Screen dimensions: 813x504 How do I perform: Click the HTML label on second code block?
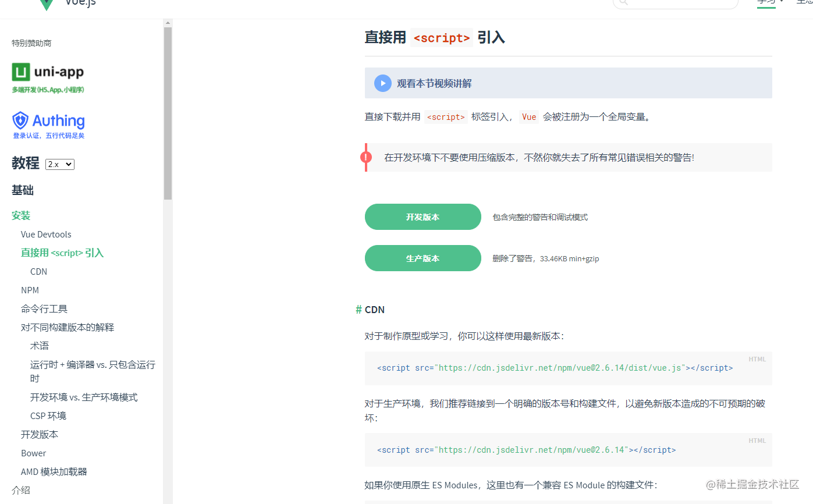pos(757,441)
